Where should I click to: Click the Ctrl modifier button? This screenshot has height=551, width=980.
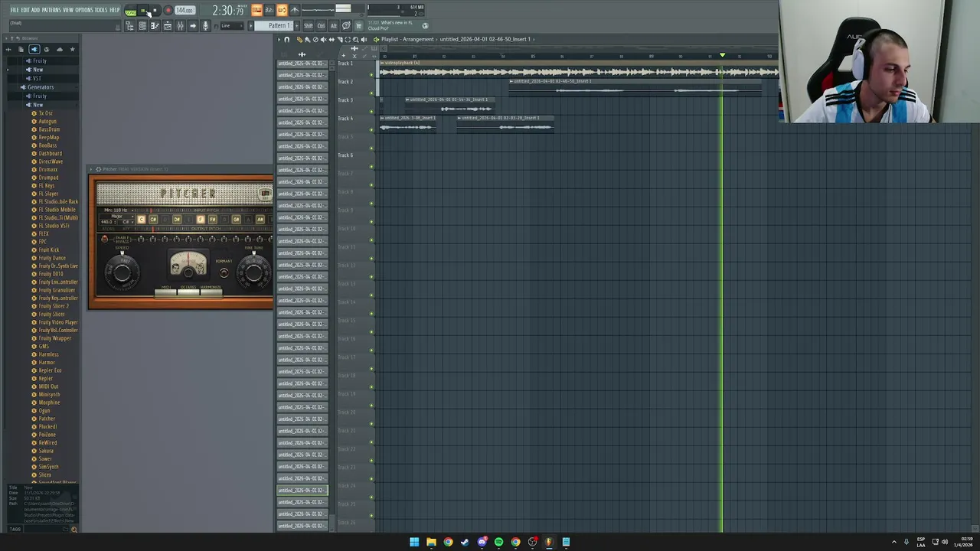point(322,25)
